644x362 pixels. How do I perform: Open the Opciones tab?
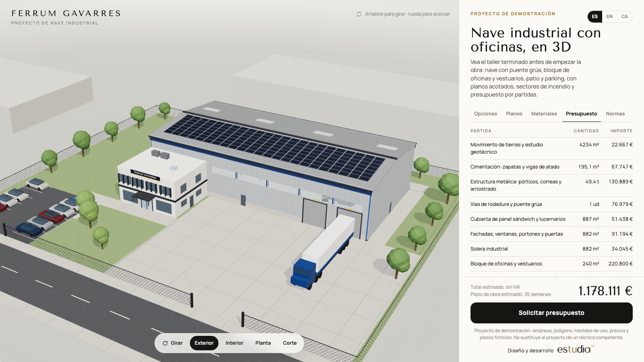(485, 114)
